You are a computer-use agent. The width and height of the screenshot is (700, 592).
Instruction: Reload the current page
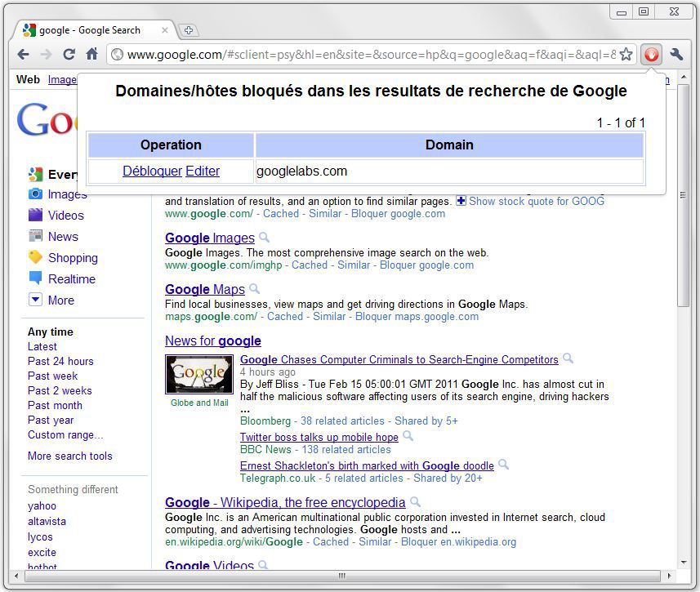(x=69, y=55)
